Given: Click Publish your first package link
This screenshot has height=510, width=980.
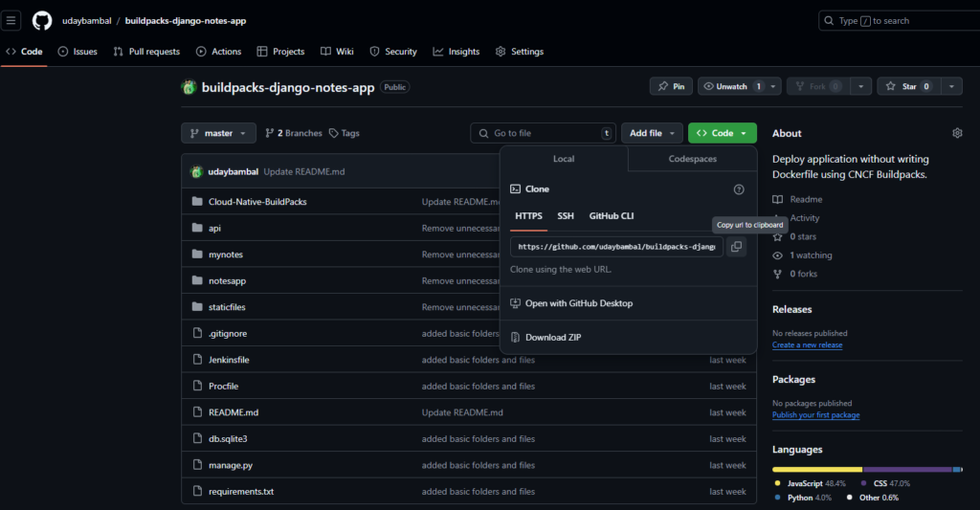Looking at the screenshot, I should click(x=815, y=415).
